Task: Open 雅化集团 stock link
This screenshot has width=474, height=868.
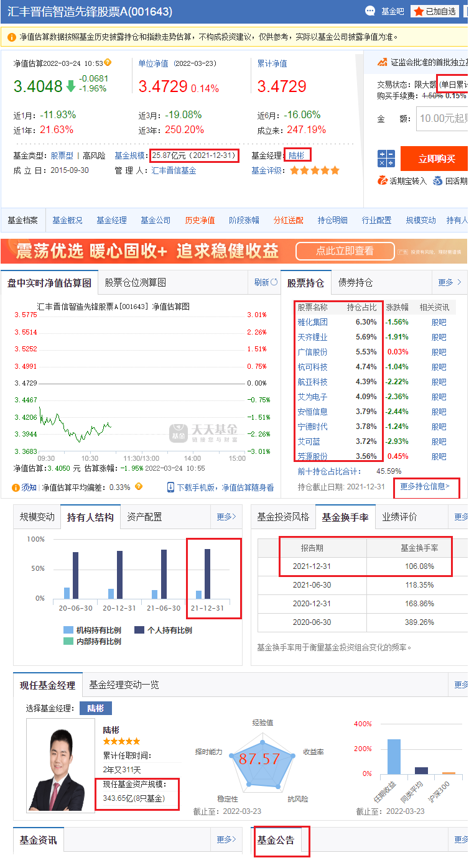Action: coord(312,322)
